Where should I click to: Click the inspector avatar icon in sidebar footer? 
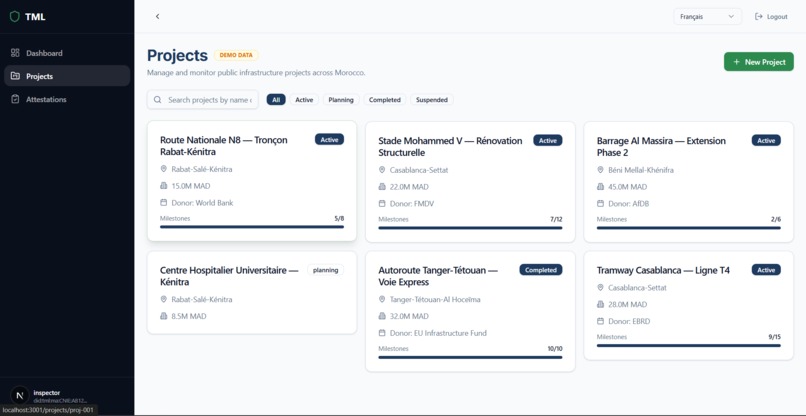pyautogui.click(x=20, y=396)
